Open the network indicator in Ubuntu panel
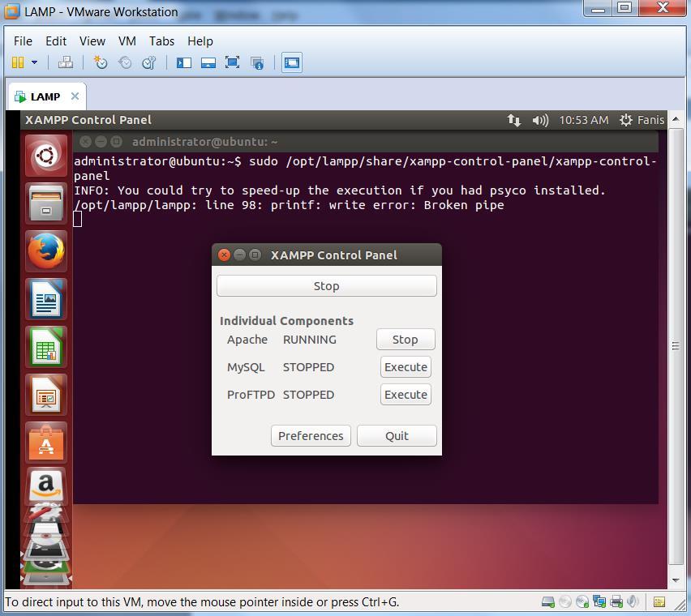Screen dimensions: 691x616 click(514, 120)
